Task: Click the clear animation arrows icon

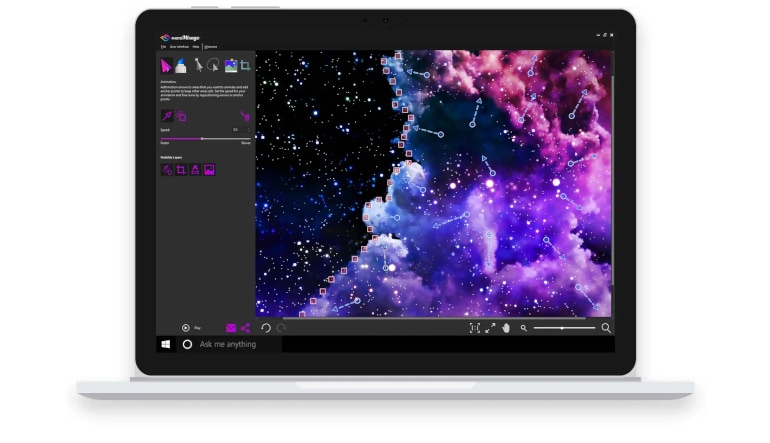Action: [x=244, y=116]
